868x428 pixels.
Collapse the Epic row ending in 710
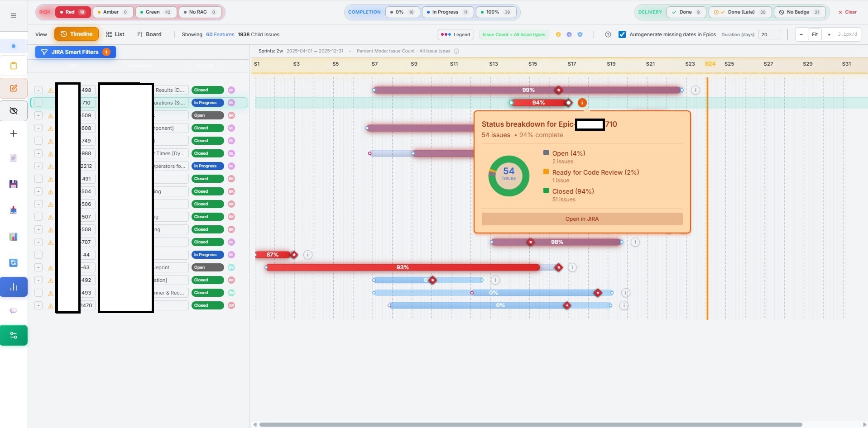click(38, 103)
